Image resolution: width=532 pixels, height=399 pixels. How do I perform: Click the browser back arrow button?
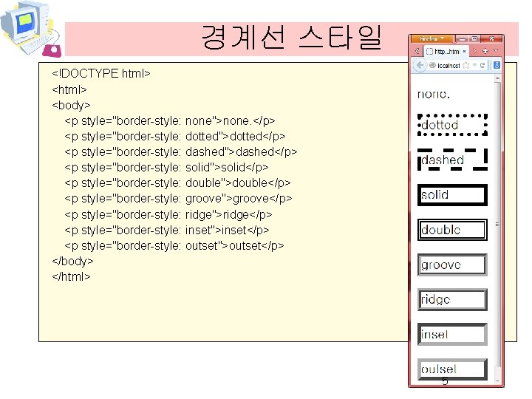420,65
